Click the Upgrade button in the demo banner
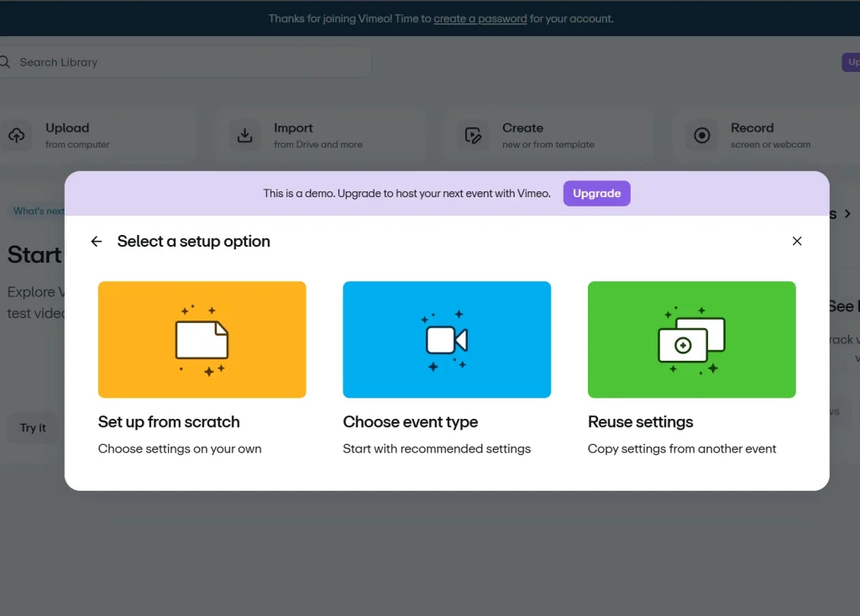 coord(596,193)
